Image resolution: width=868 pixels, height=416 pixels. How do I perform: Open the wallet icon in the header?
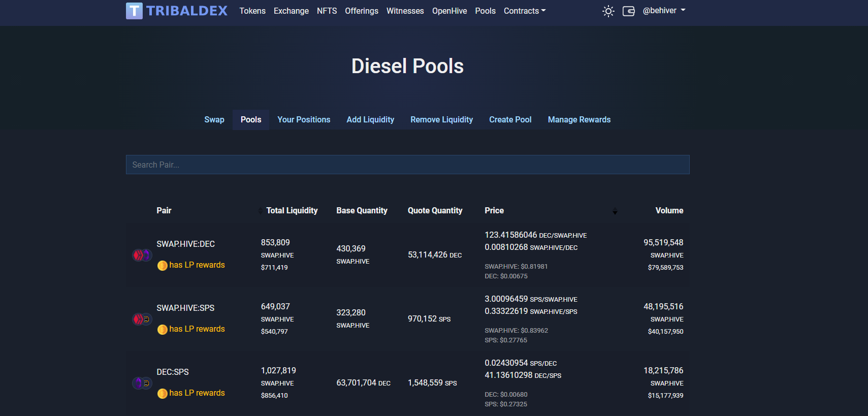[628, 11]
